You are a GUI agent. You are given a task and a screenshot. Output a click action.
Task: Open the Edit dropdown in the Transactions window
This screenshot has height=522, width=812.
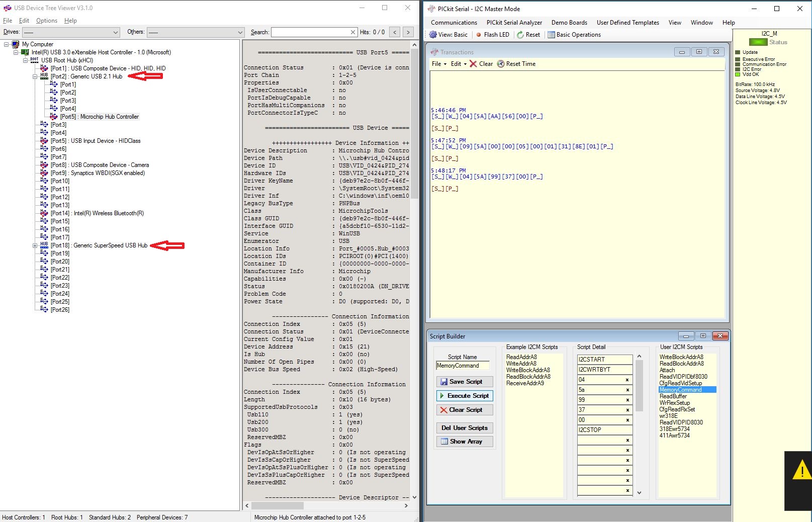pyautogui.click(x=459, y=64)
